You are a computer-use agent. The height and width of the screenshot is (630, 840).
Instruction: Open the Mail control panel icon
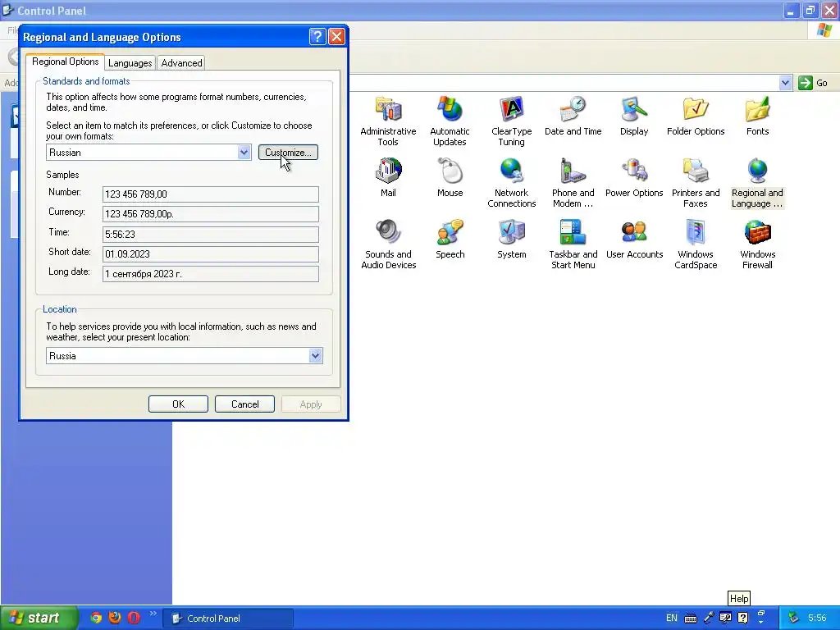coord(388,177)
